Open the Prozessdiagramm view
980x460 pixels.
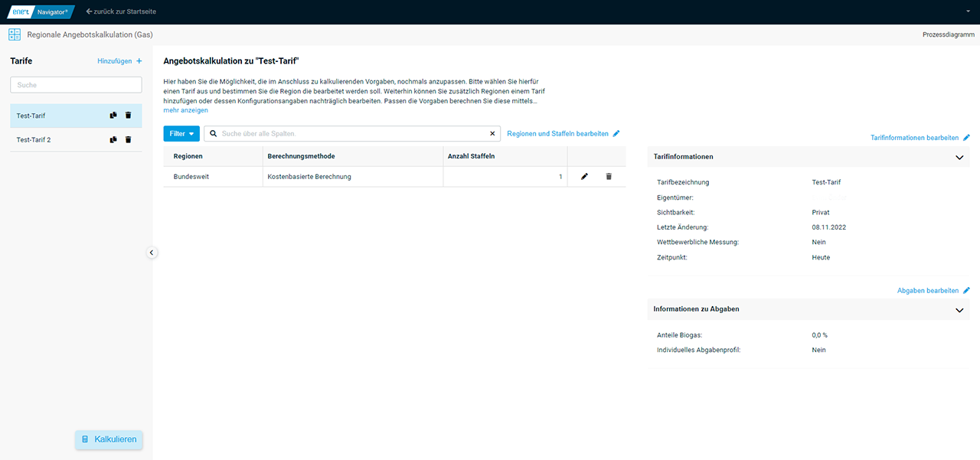pyautogui.click(x=948, y=35)
